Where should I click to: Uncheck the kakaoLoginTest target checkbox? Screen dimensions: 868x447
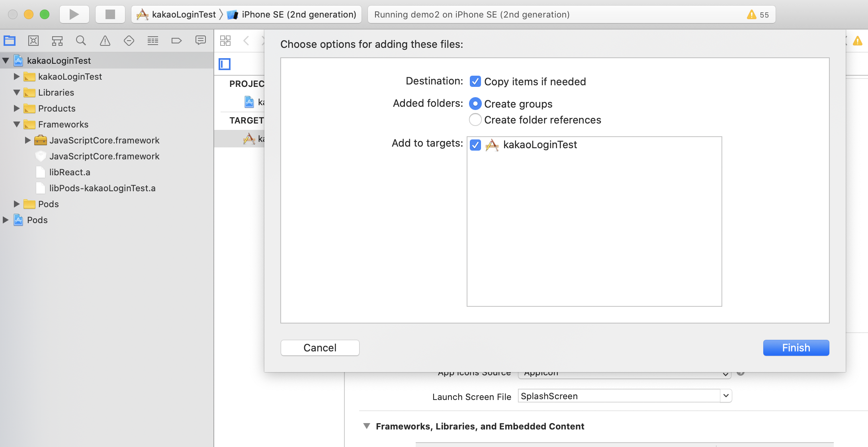tap(475, 145)
